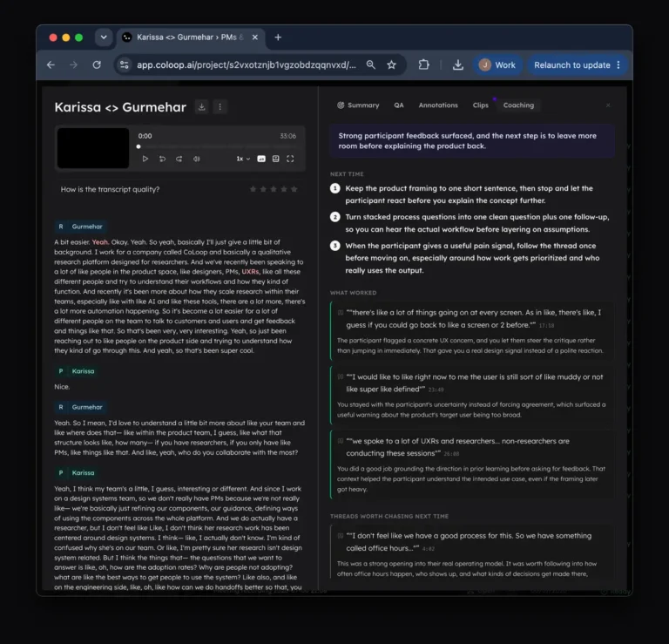669x644 pixels.
Task: Open the Annotations tab
Action: pos(438,105)
